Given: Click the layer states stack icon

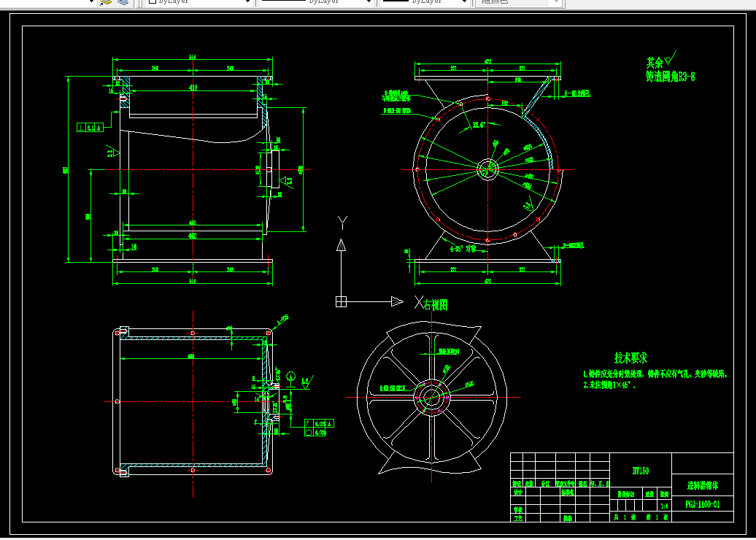Looking at the screenshot, I should [x=123, y=2].
